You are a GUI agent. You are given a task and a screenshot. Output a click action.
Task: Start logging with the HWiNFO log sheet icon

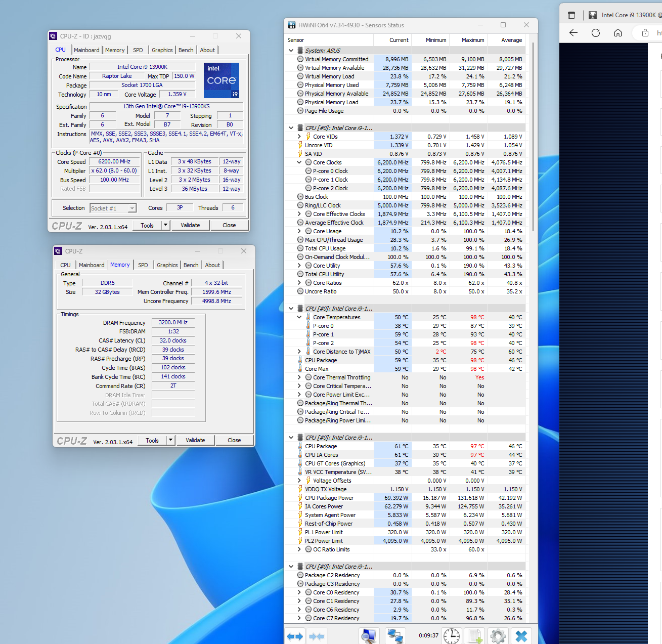pyautogui.click(x=475, y=636)
